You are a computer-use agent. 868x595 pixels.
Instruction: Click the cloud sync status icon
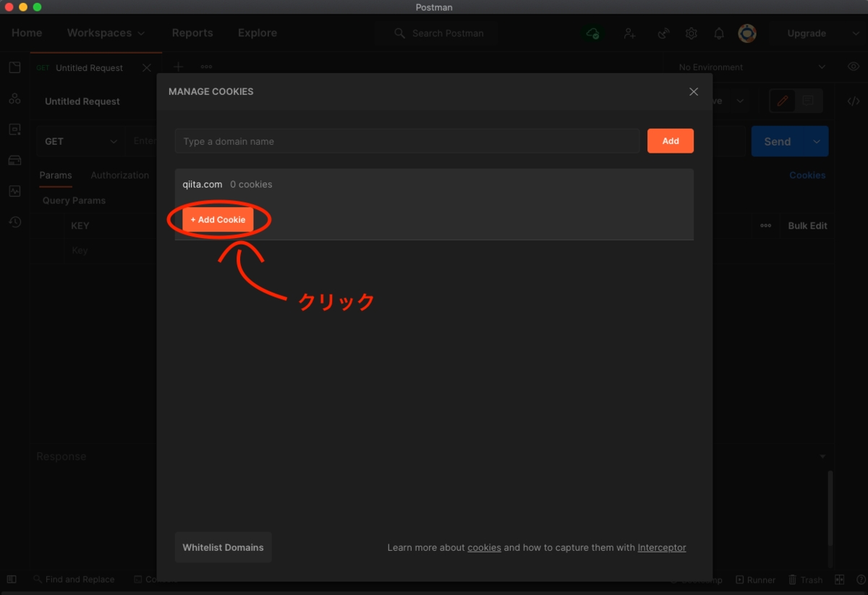(593, 33)
